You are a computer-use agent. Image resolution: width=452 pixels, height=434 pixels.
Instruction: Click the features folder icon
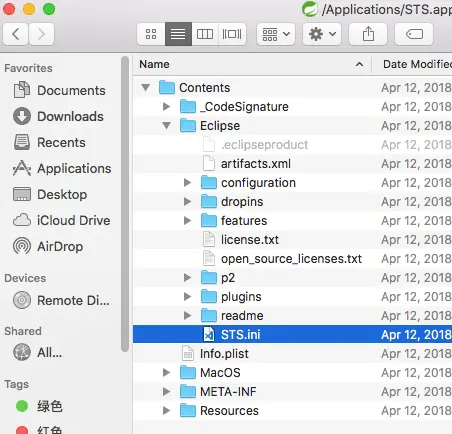click(209, 221)
